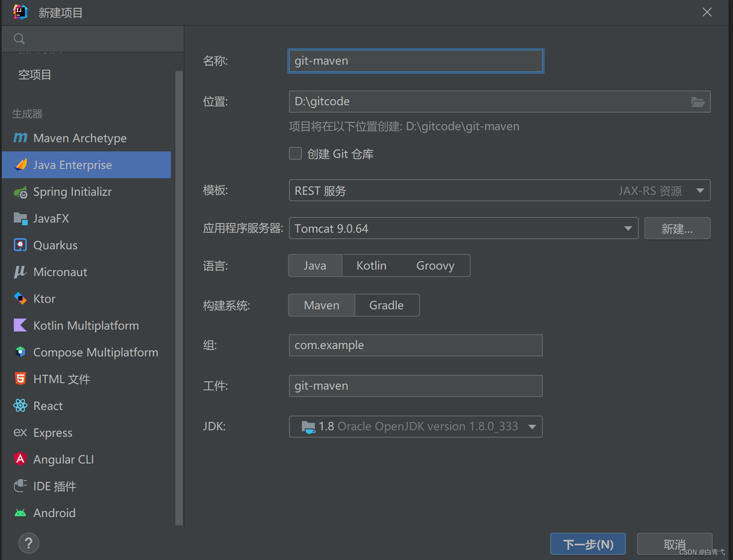733x560 pixels.
Task: Select Java as the language
Action: 315,265
